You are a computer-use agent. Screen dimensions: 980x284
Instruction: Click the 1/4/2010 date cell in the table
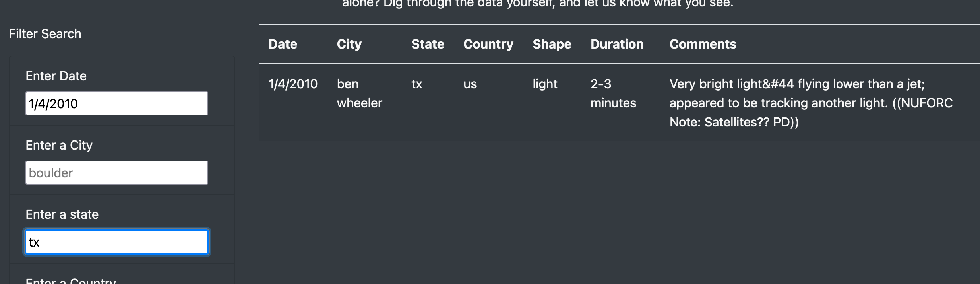point(293,84)
